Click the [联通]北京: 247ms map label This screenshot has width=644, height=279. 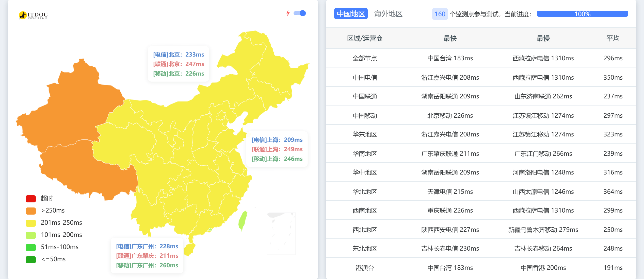(x=179, y=64)
